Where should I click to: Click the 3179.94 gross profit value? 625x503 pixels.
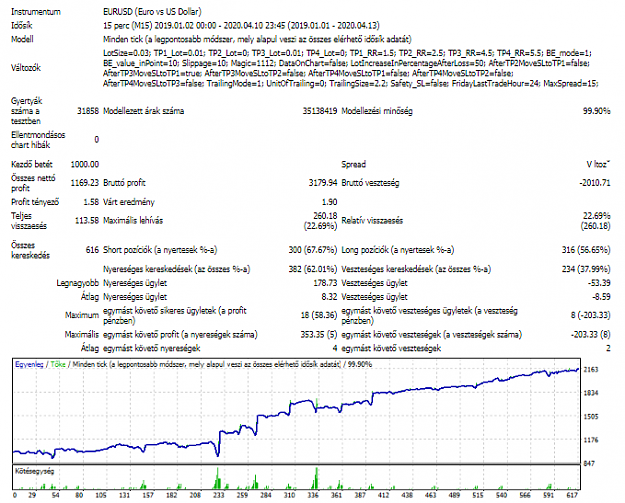pyautogui.click(x=323, y=183)
